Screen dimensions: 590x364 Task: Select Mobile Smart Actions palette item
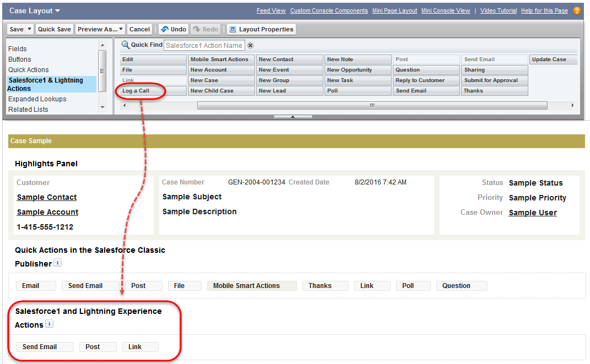221,59
